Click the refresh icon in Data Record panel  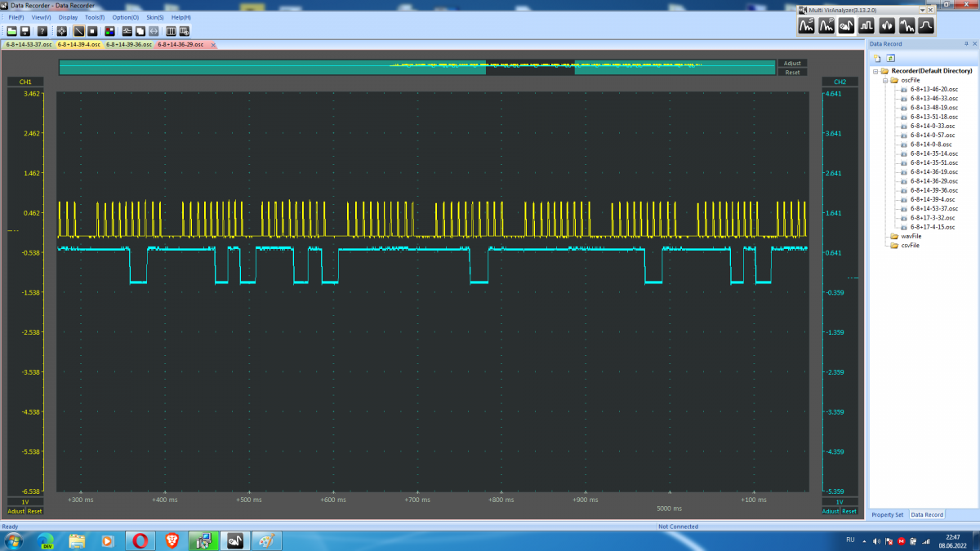pyautogui.click(x=891, y=58)
